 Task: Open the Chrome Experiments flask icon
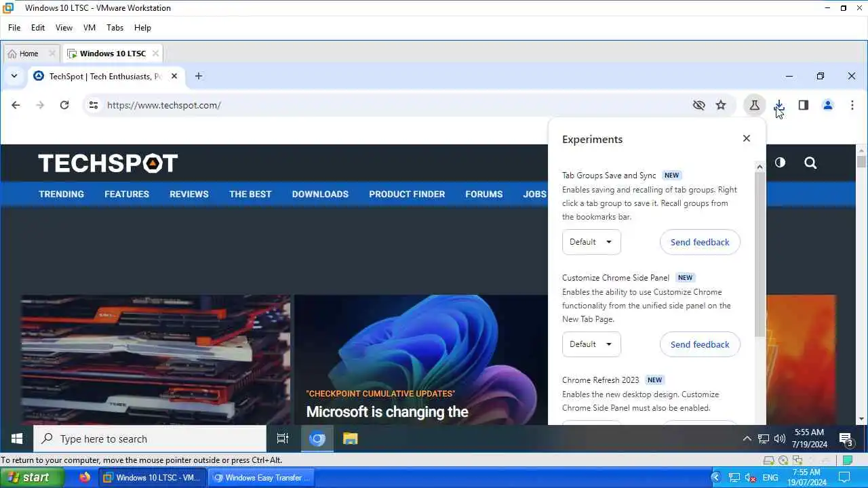click(x=754, y=105)
